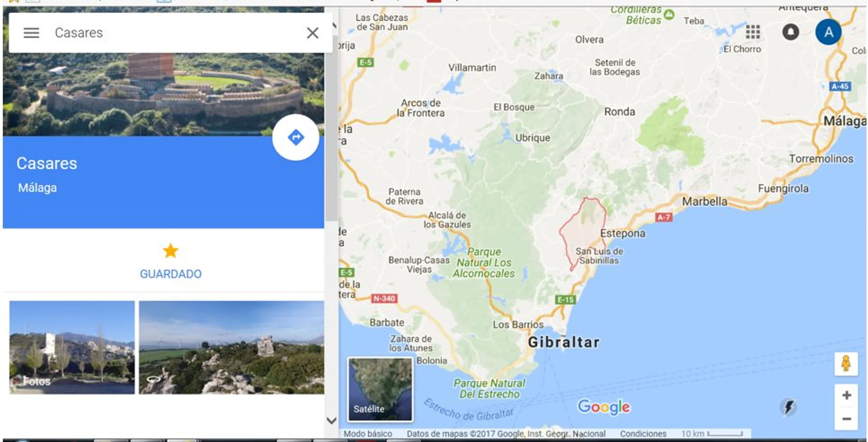The image size is (868, 442).
Task: Click the blue directions arrow button
Action: pos(296,137)
